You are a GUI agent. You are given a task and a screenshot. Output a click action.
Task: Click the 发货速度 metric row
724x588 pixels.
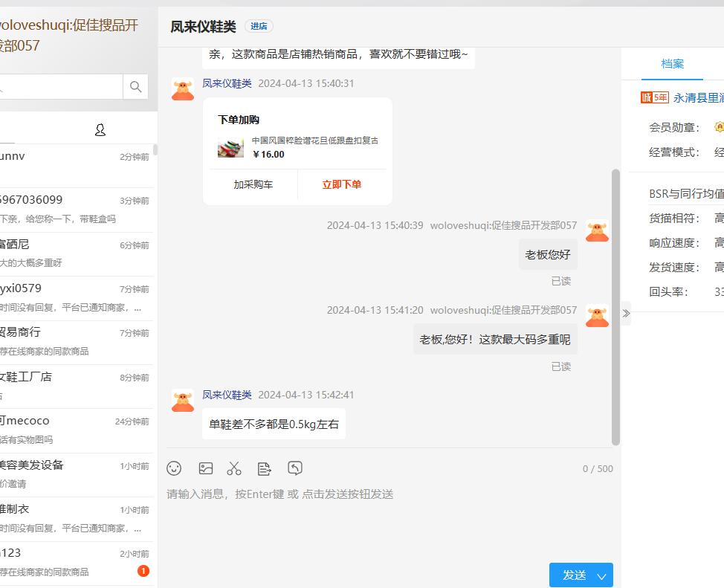pyautogui.click(x=686, y=268)
